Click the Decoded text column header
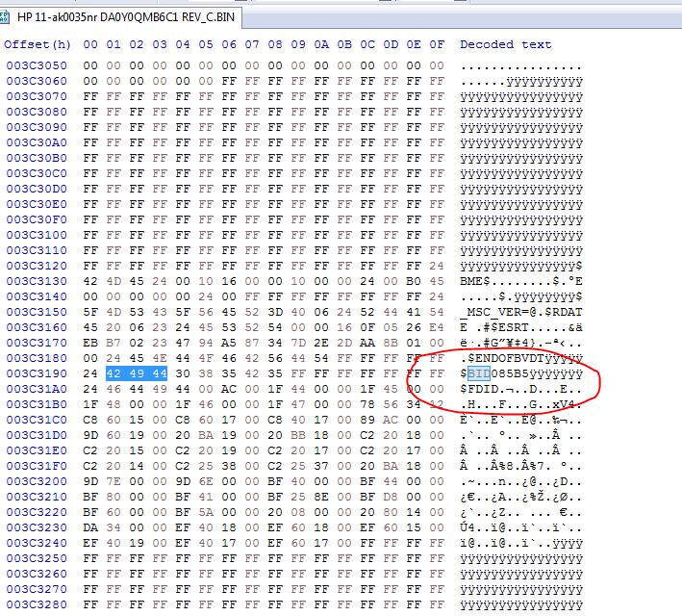The image size is (682, 616). click(x=505, y=44)
